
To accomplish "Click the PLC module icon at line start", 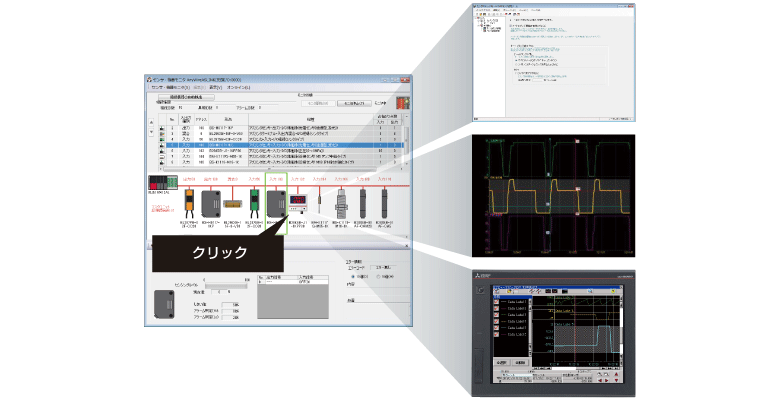I will click(160, 185).
